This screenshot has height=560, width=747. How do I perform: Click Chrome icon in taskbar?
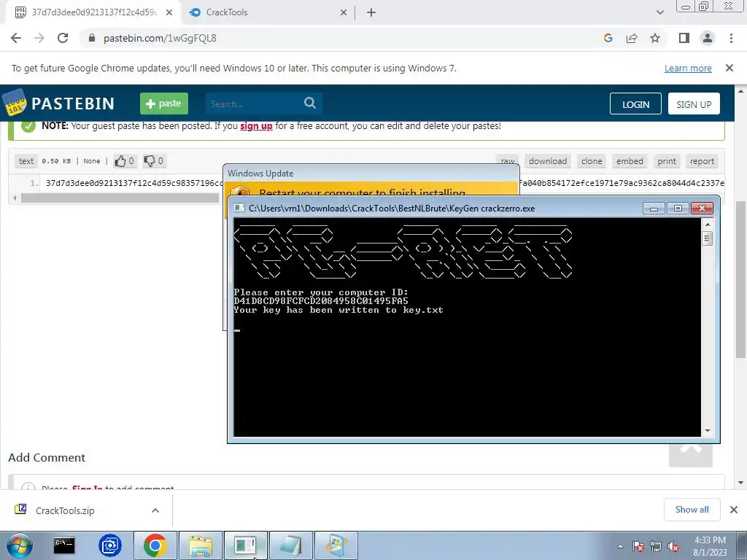point(155,545)
